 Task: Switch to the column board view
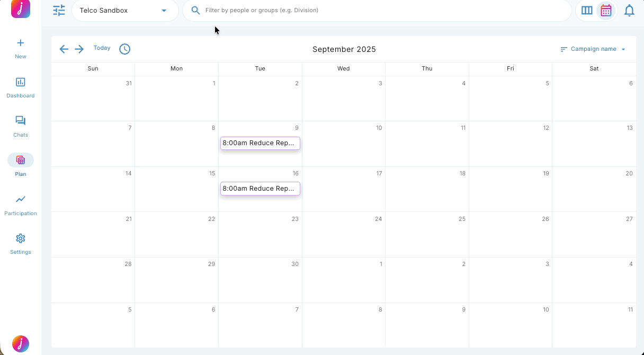[x=587, y=10]
